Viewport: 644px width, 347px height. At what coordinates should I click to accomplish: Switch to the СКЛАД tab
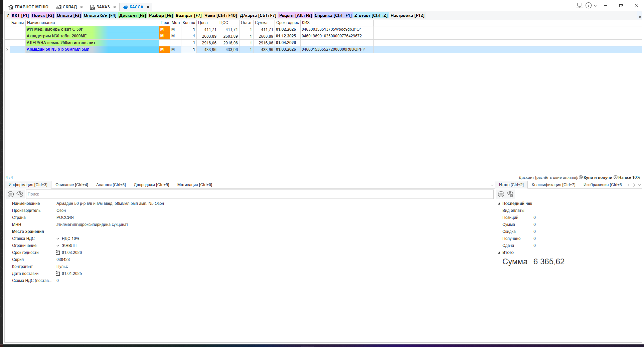pos(69,7)
